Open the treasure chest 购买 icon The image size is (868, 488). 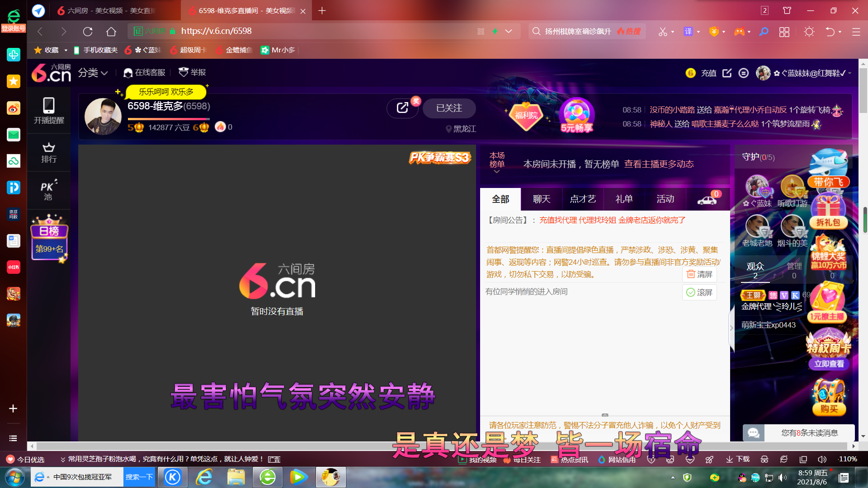tap(829, 397)
